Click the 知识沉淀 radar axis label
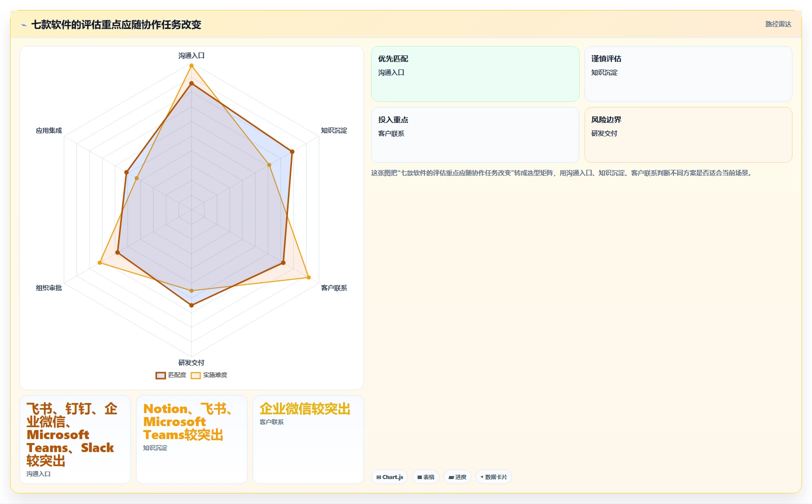The image size is (812, 504). (x=334, y=130)
